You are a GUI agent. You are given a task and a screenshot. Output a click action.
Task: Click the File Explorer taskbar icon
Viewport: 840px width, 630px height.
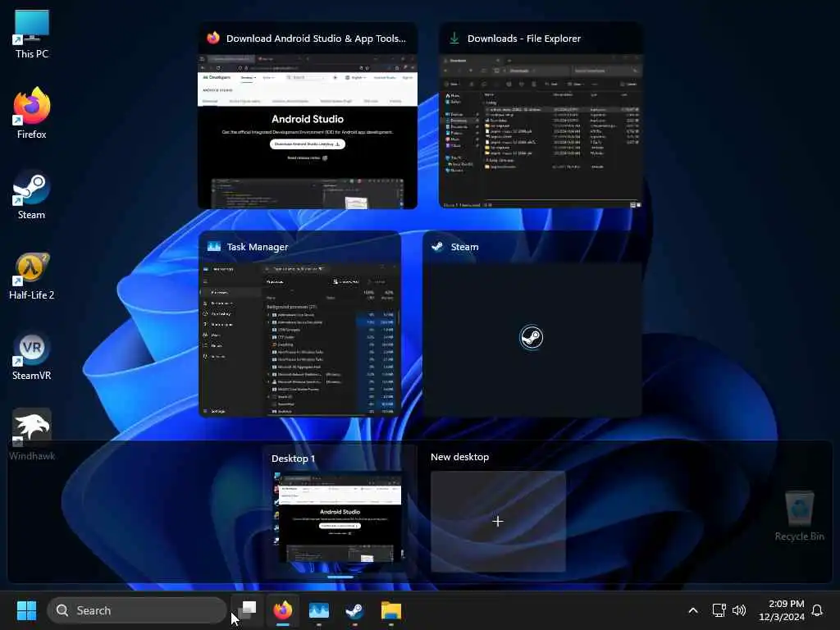click(x=391, y=610)
